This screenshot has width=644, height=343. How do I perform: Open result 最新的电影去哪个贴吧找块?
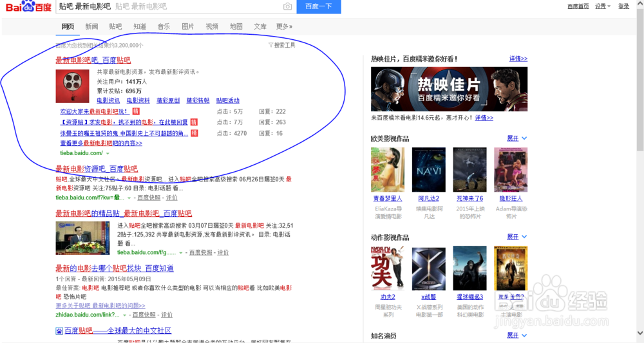[x=115, y=269]
